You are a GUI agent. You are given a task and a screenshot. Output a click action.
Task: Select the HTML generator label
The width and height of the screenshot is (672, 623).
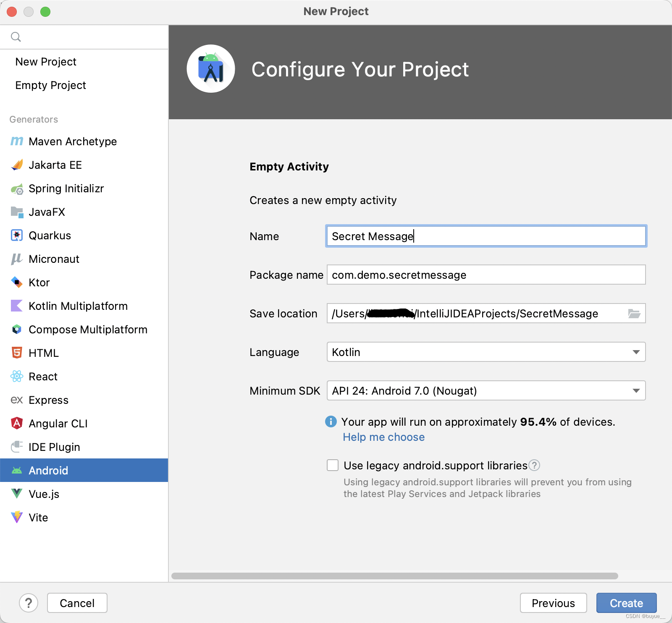tap(44, 353)
